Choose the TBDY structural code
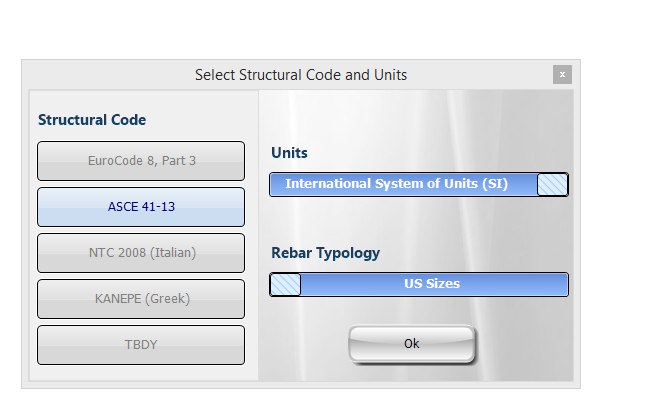 [x=141, y=345]
